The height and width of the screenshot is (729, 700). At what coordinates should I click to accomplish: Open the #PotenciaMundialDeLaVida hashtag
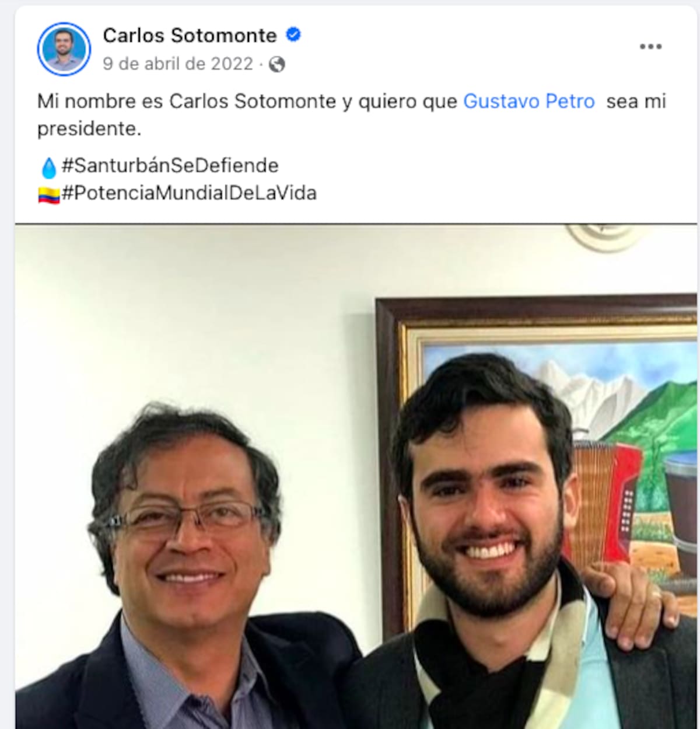pos(189,193)
